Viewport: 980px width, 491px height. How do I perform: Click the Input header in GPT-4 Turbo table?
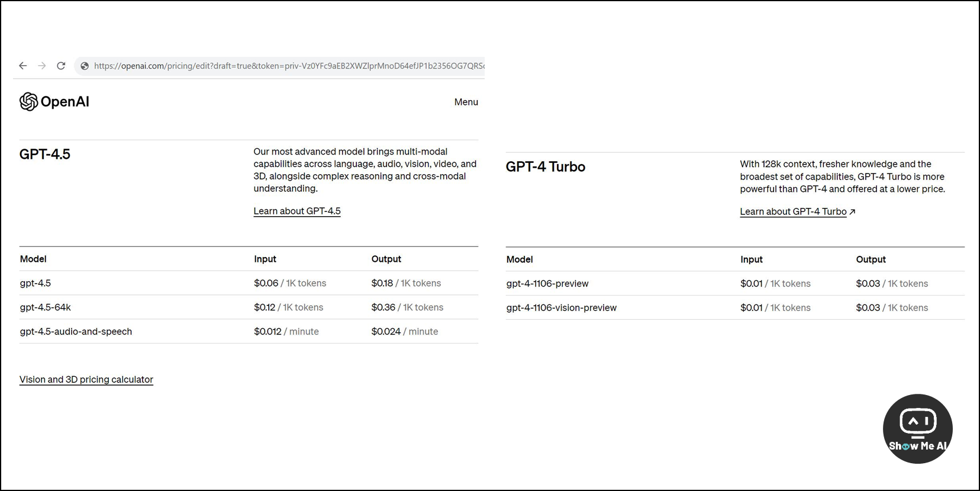pos(752,259)
